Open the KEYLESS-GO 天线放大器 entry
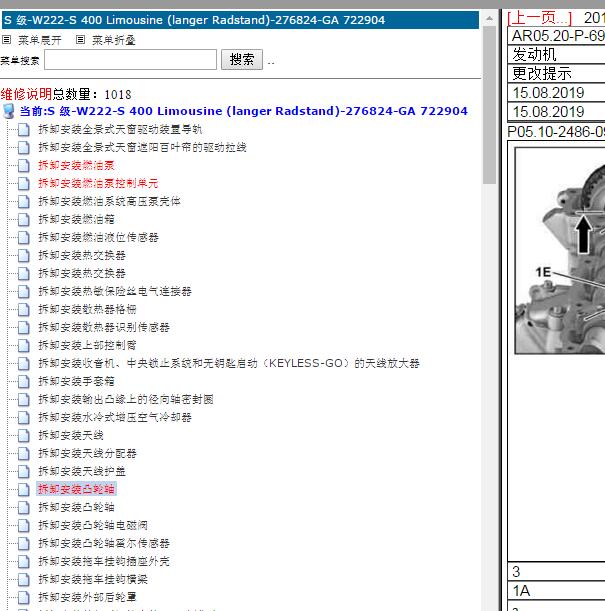This screenshot has width=605, height=611. tap(229, 364)
